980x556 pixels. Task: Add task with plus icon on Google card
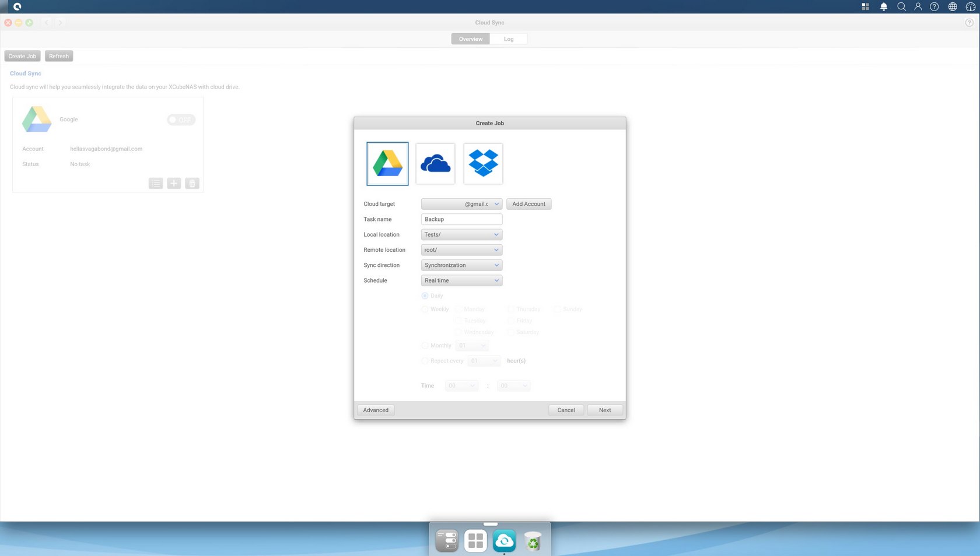pos(174,184)
